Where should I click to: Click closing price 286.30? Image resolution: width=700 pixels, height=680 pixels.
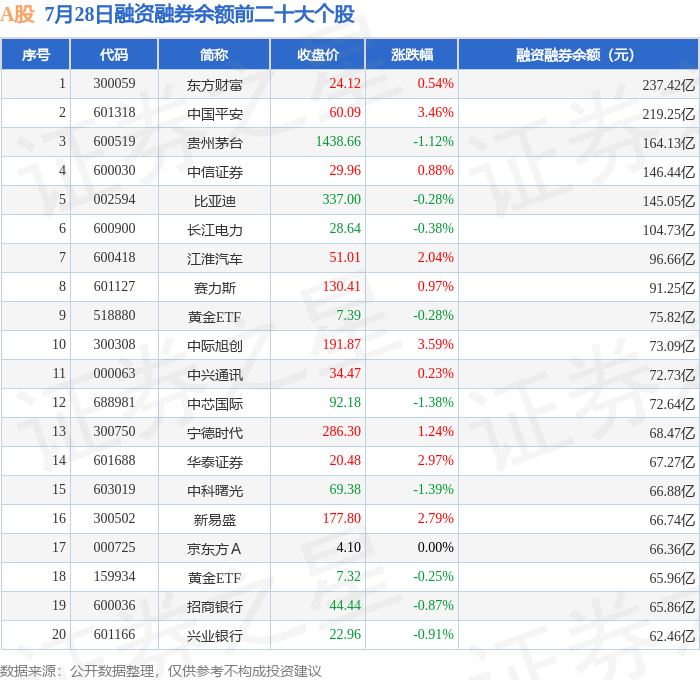[x=342, y=432]
